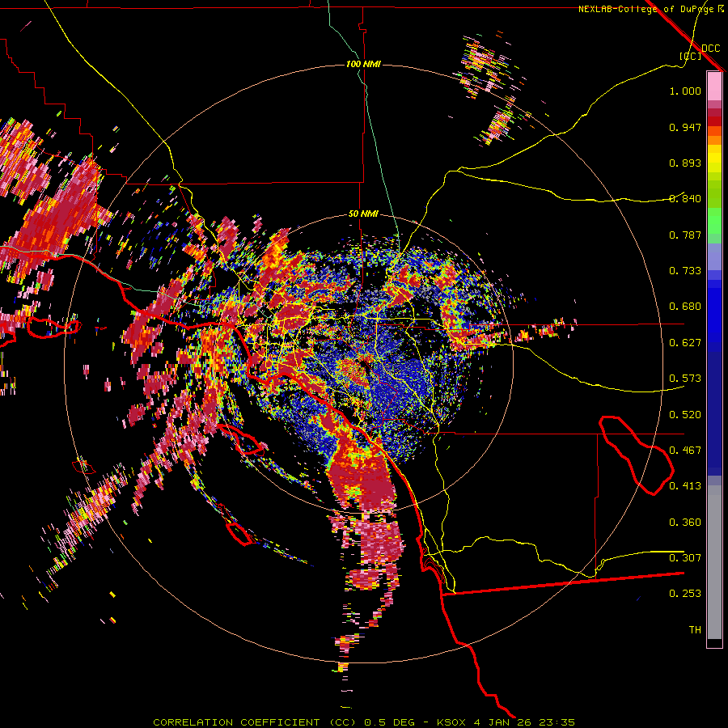This screenshot has height=728, width=728.
Task: Click the 0.573 legend value
Action: click(685, 379)
